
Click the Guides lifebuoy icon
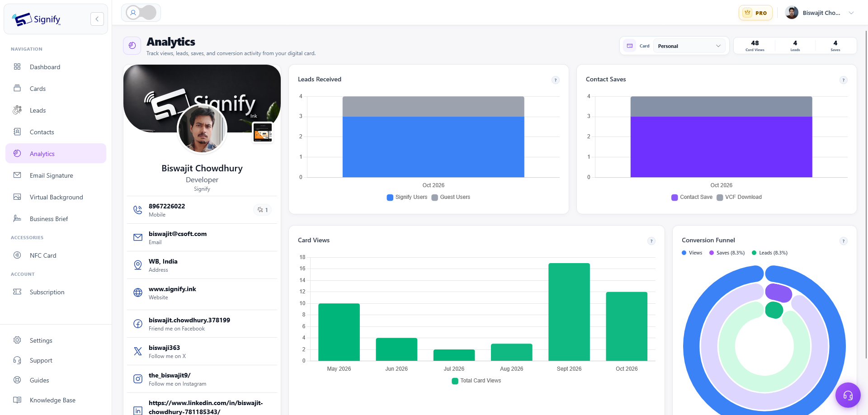coord(17,380)
